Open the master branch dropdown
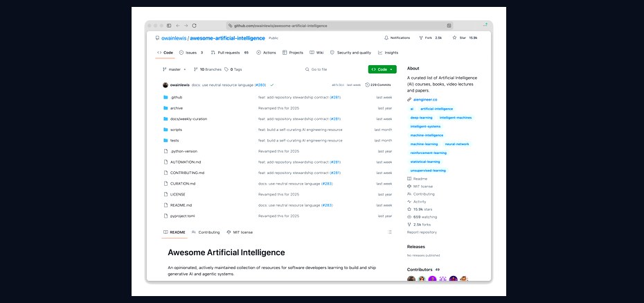 [x=175, y=69]
